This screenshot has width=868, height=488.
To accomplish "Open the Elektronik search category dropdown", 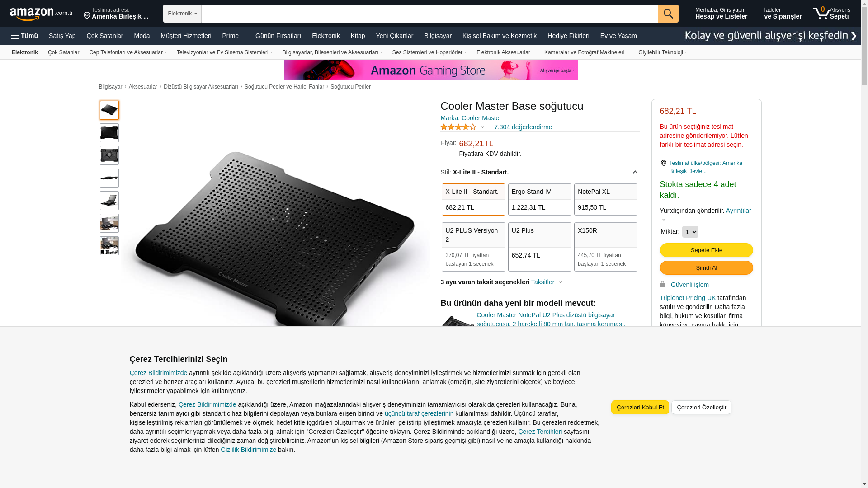I will [182, 14].
